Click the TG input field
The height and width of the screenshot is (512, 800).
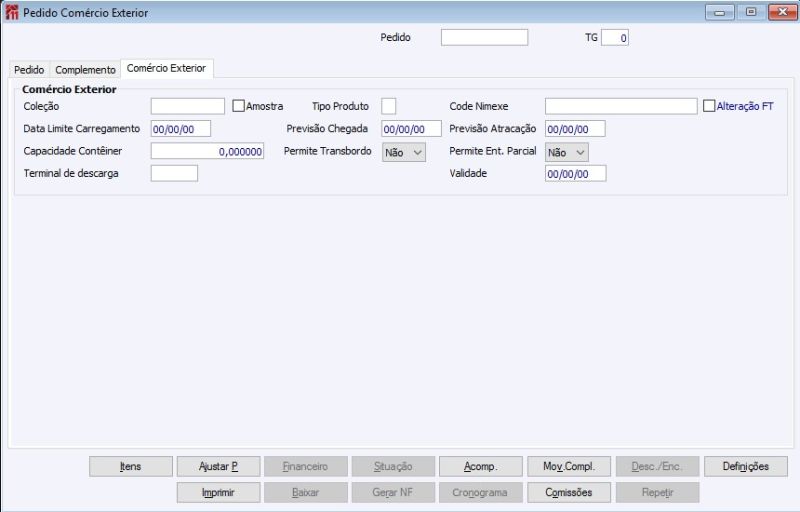click(615, 37)
